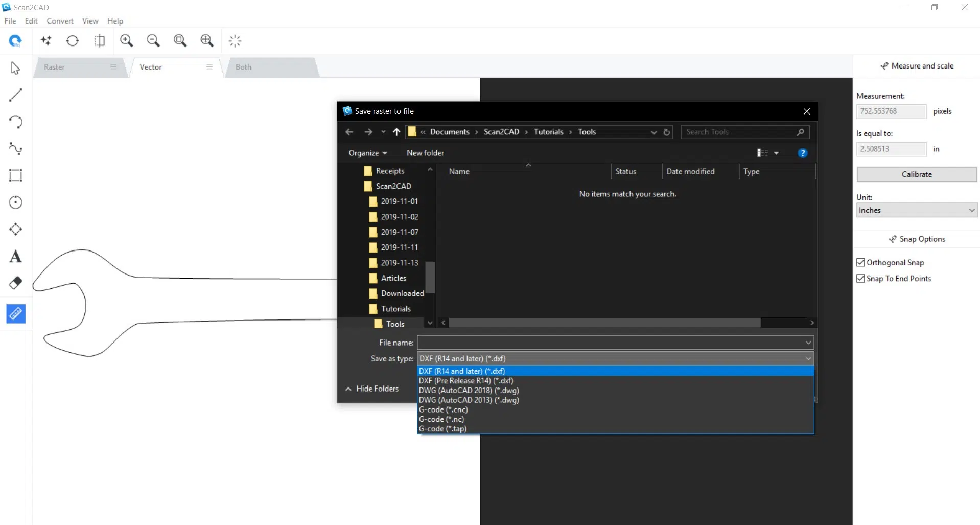Select the Text tool

[15, 256]
